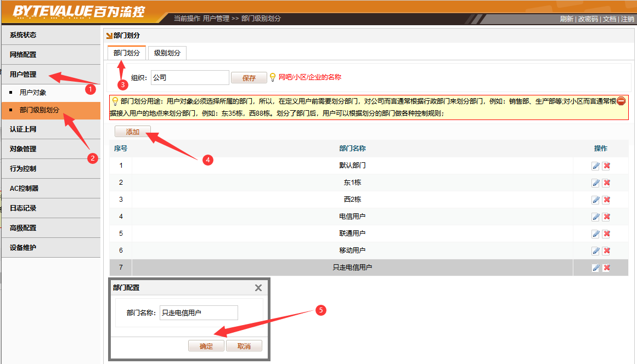Click the 注销 logout link at top
Screen dimensions: 637x364
coord(628,19)
